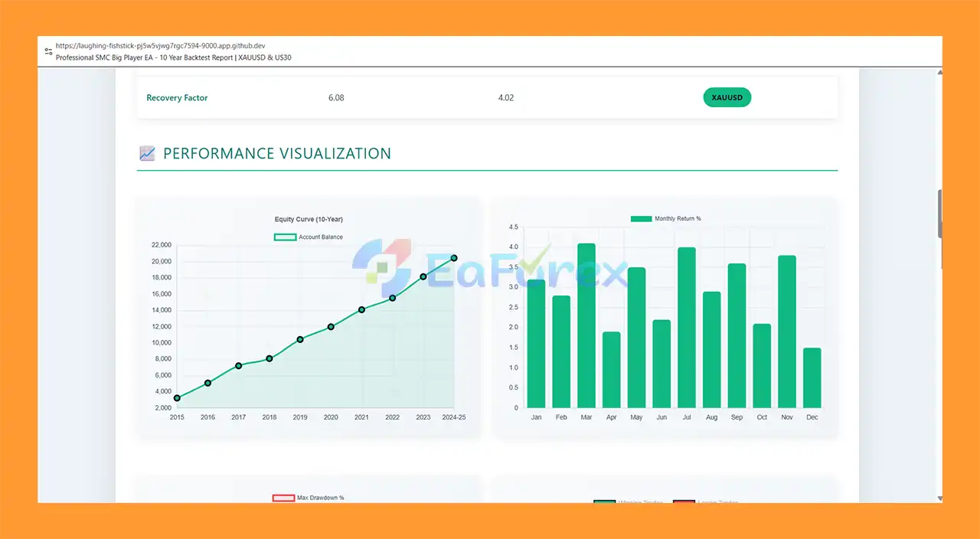Toggle the Account Balance legend item
This screenshot has width=980, height=539.
click(309, 237)
